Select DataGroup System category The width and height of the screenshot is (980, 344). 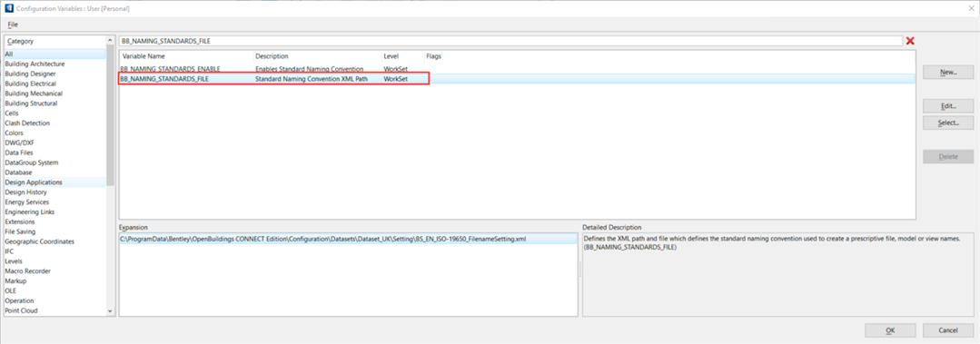[55, 163]
